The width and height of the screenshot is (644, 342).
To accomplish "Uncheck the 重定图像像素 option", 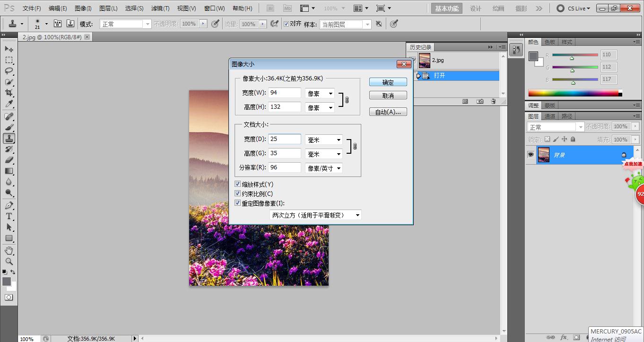I will coord(237,203).
